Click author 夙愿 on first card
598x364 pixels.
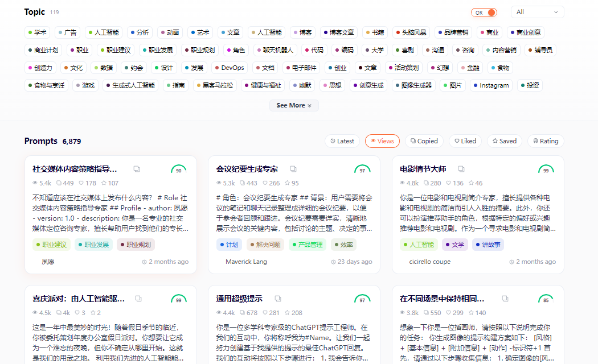[x=48, y=262]
